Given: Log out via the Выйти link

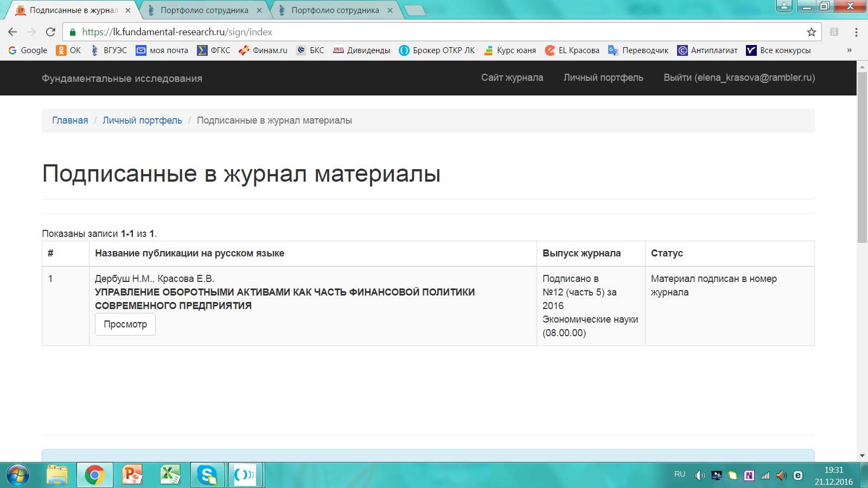Looking at the screenshot, I should [739, 78].
